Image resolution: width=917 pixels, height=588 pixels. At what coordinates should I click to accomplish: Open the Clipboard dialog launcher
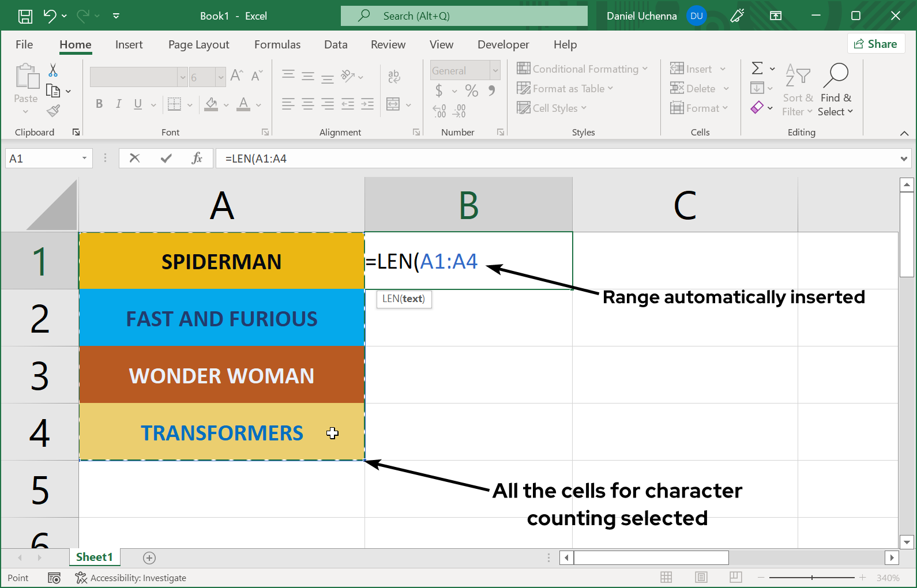76,132
